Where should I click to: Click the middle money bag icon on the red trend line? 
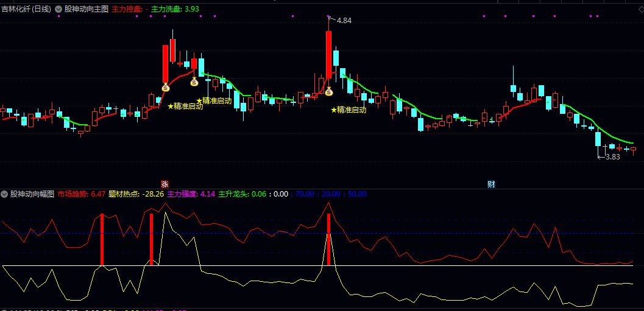194,82
